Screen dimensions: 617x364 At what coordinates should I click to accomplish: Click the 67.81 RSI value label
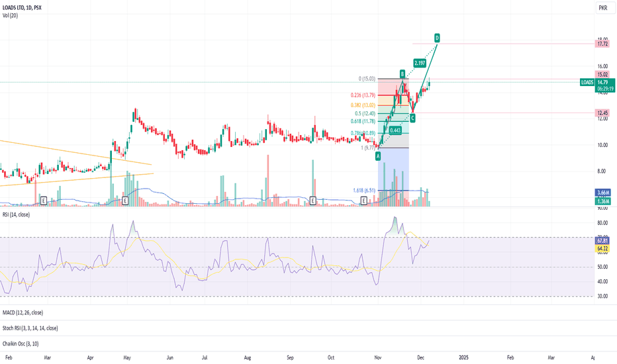click(x=602, y=240)
